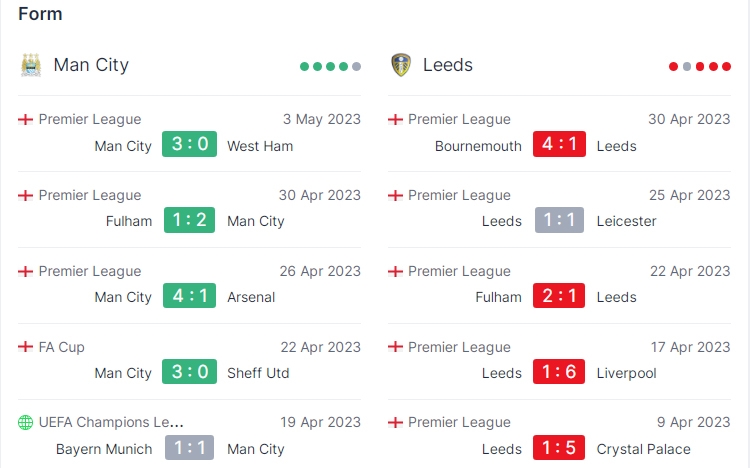Open the 1:1 Leeds vs Leicester score
This screenshot has height=468, width=750.
[x=559, y=220]
